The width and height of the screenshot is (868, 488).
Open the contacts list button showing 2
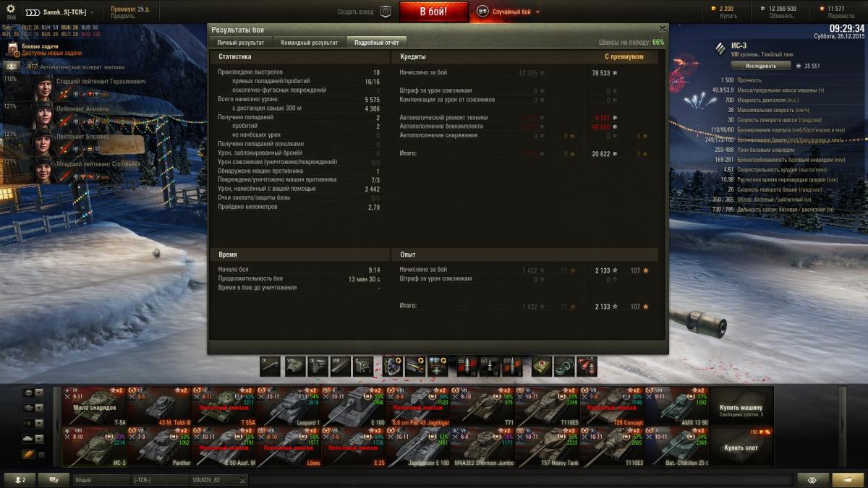(20, 480)
